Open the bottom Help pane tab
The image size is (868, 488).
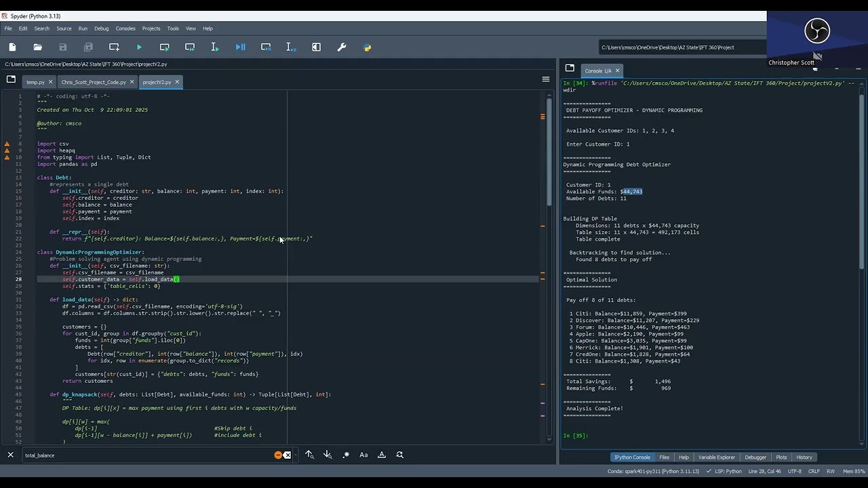[x=684, y=457]
